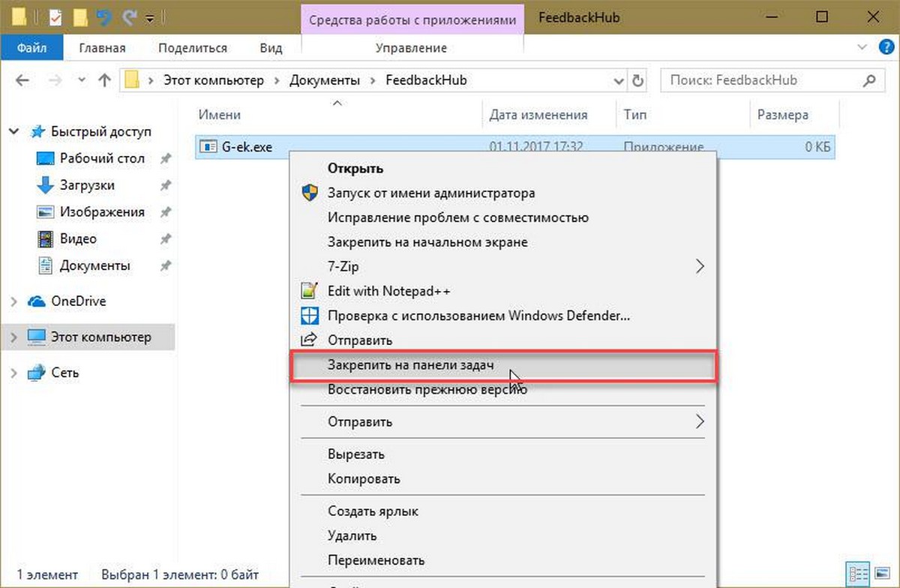Sort by Дата изменения column header

538,115
